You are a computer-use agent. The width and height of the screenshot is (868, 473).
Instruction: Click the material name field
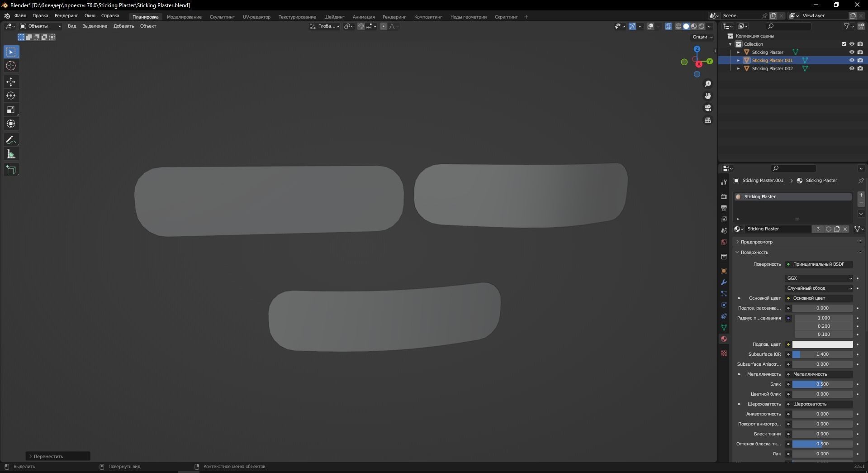(778, 229)
